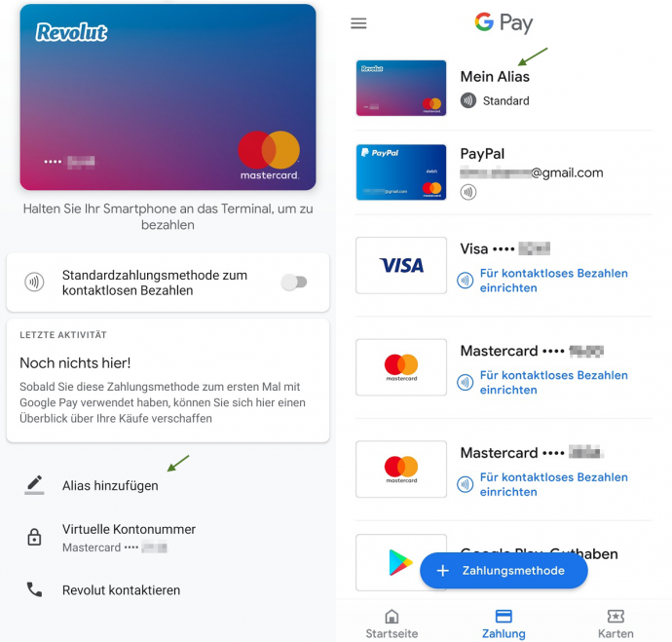
Task: Tap the large Revolut Mastercard image
Action: (x=168, y=97)
